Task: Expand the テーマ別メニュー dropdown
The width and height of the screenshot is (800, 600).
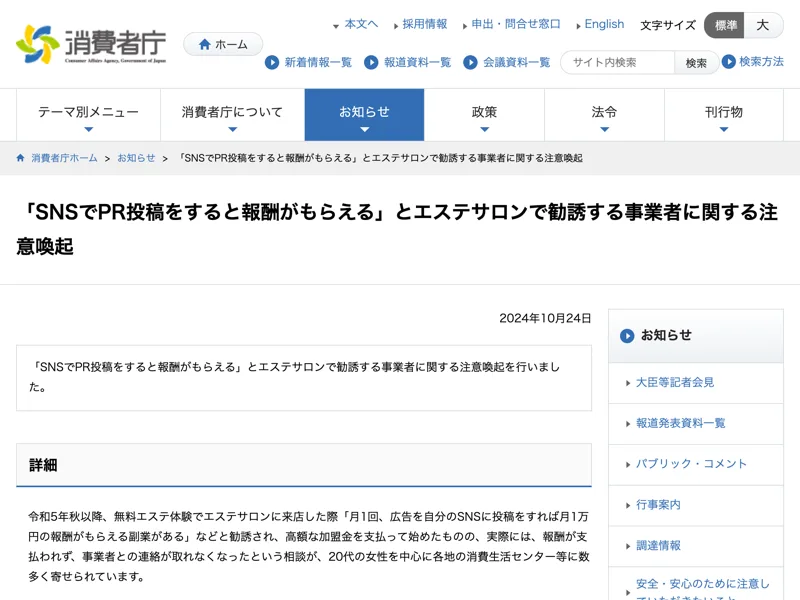Action: [x=88, y=115]
